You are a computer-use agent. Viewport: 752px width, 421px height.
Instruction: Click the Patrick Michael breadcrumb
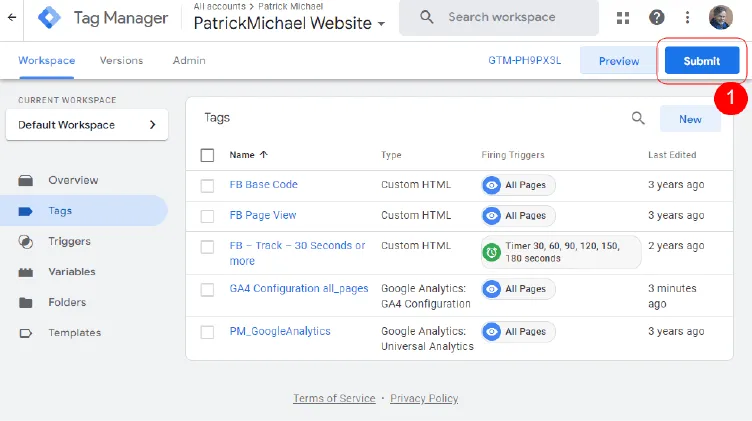(291, 7)
